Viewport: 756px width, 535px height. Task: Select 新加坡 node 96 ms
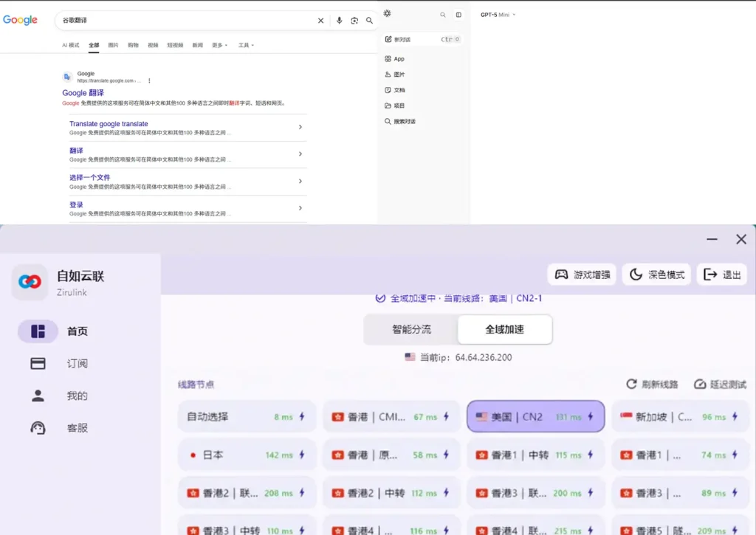pyautogui.click(x=680, y=416)
